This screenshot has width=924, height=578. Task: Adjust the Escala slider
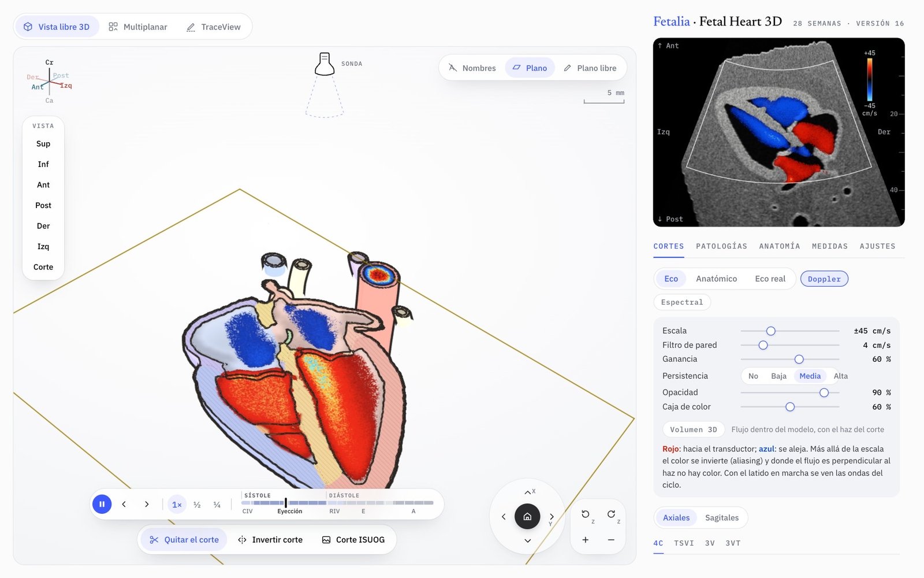coord(790,331)
